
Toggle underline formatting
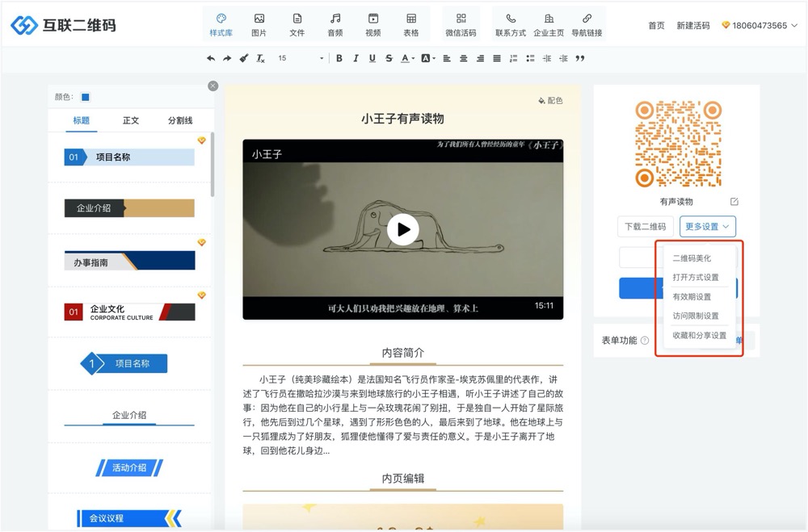point(372,58)
